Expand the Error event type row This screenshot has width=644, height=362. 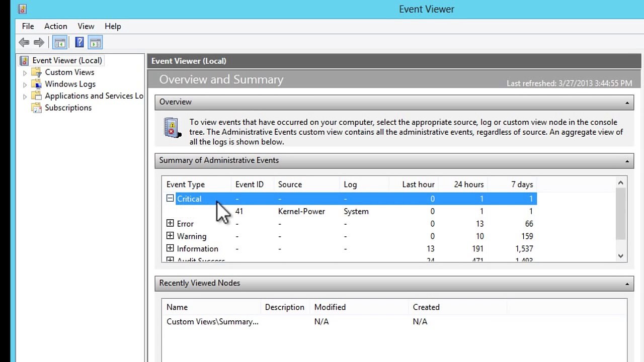pyautogui.click(x=170, y=223)
